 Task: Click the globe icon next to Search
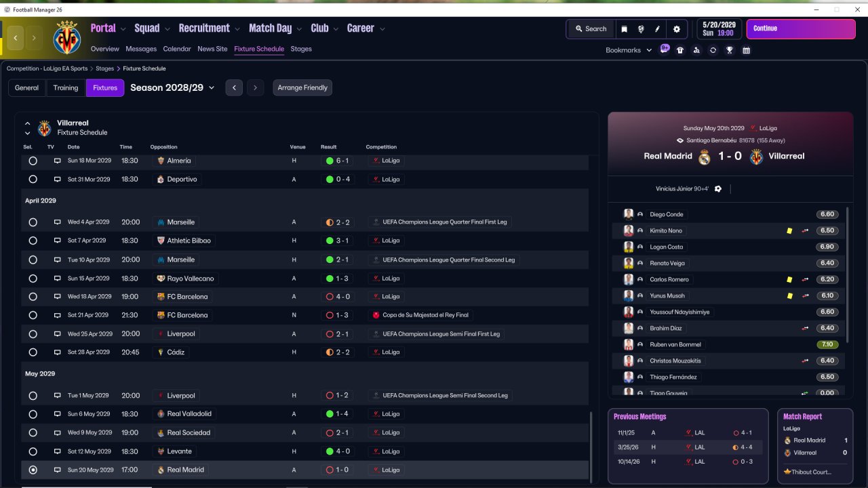tap(641, 29)
